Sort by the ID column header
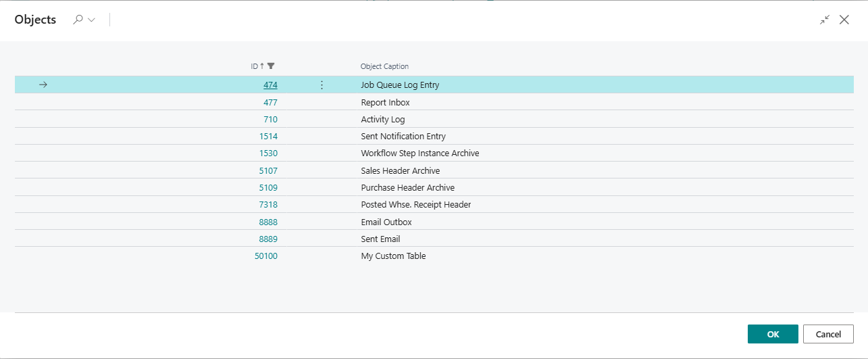Viewport: 868px width, 359px height. click(x=255, y=66)
